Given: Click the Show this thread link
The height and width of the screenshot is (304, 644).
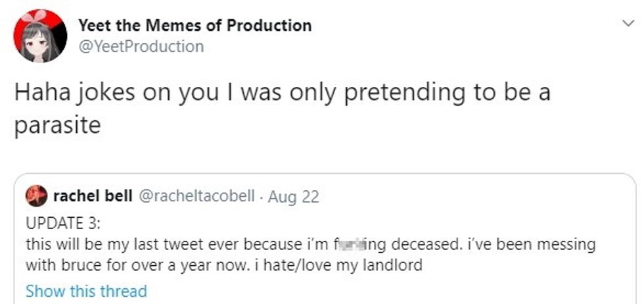Looking at the screenshot, I should (x=86, y=290).
